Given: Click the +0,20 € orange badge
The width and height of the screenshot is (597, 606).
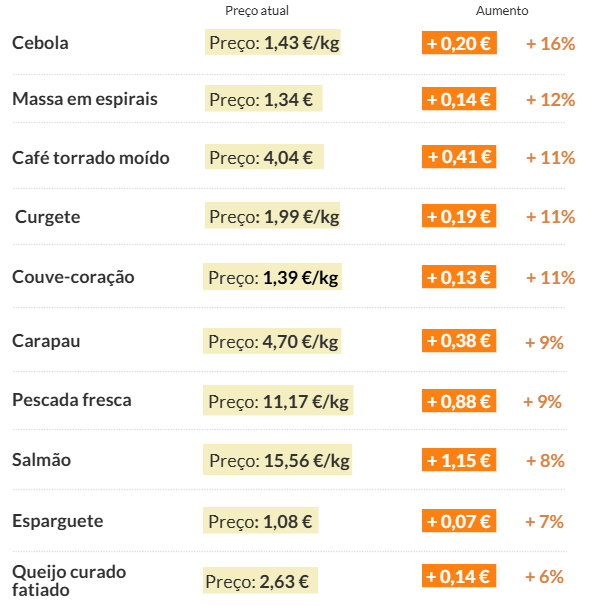Looking at the screenshot, I should tap(459, 43).
